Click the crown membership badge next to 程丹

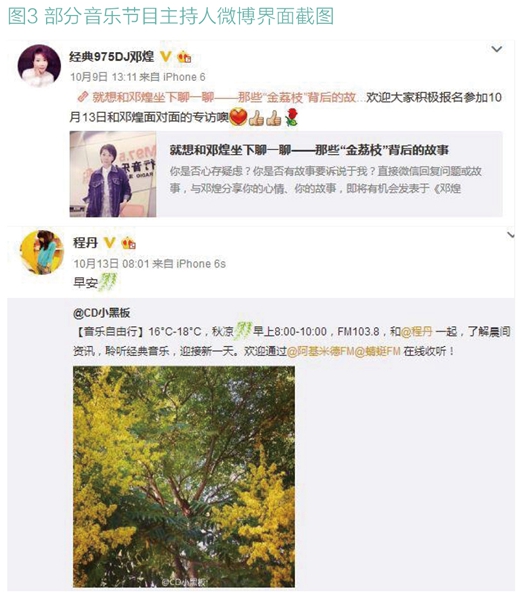tap(128, 243)
